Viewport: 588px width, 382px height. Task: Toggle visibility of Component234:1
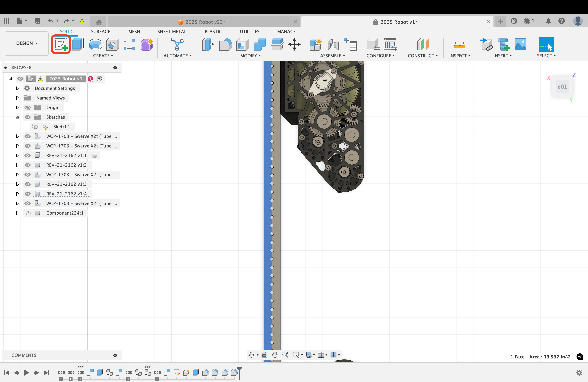28,213
